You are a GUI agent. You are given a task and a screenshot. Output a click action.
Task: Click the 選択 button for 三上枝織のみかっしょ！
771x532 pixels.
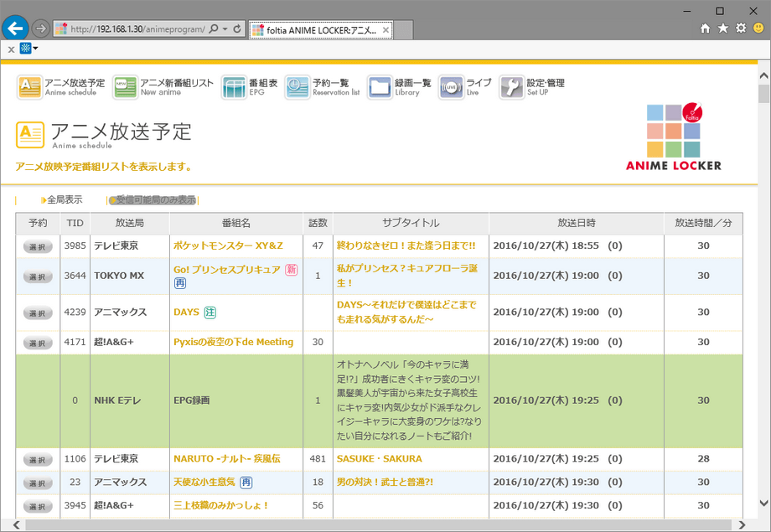click(38, 506)
